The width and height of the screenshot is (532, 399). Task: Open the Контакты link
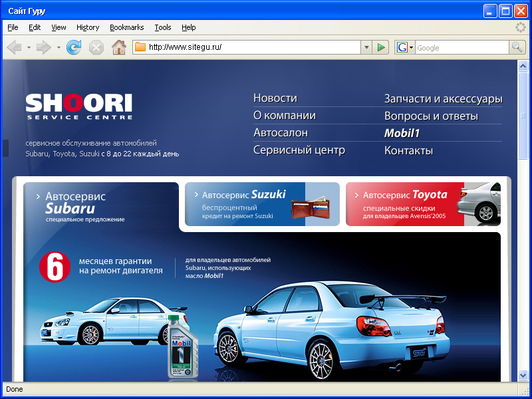408,151
